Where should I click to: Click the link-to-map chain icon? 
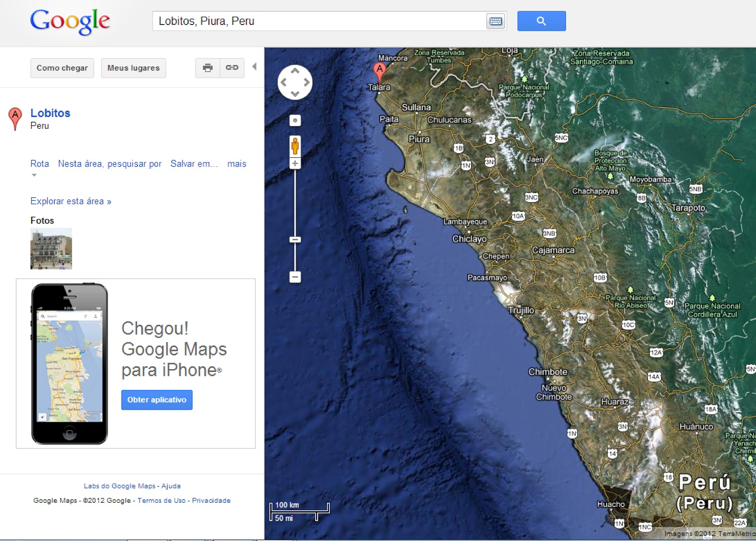(232, 68)
